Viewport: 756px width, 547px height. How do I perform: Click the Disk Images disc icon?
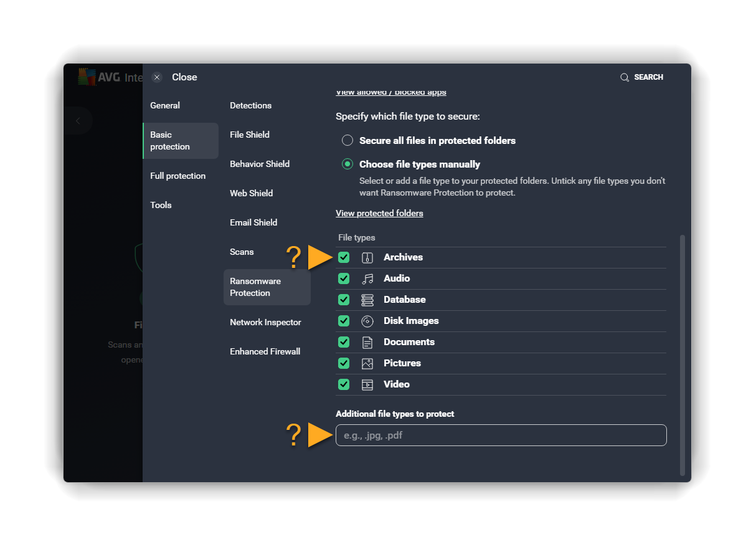(367, 321)
